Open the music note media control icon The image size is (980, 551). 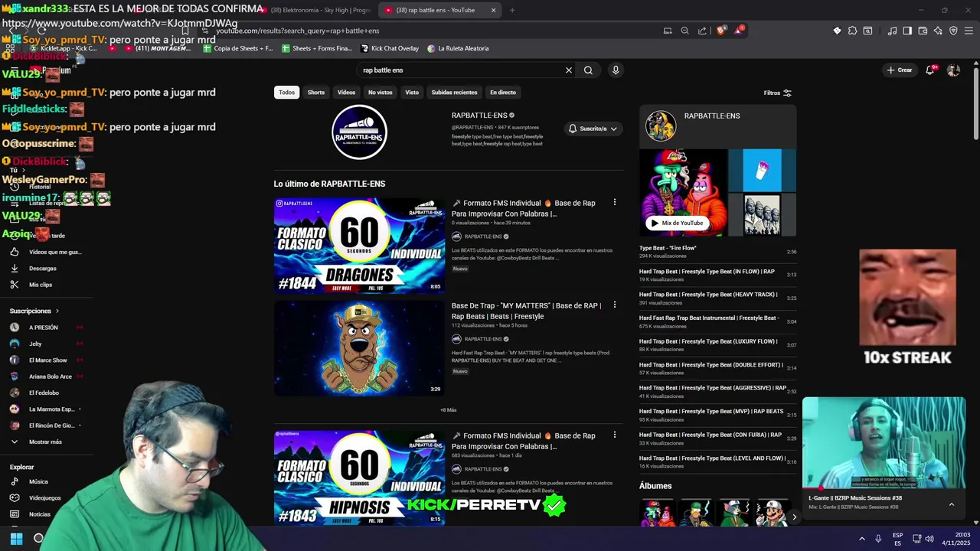pos(892,31)
